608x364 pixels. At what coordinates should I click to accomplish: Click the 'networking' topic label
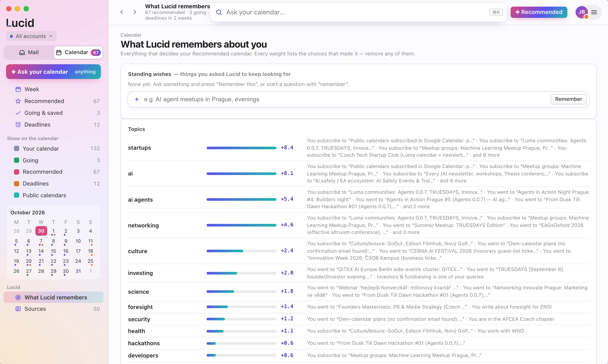[x=143, y=225]
